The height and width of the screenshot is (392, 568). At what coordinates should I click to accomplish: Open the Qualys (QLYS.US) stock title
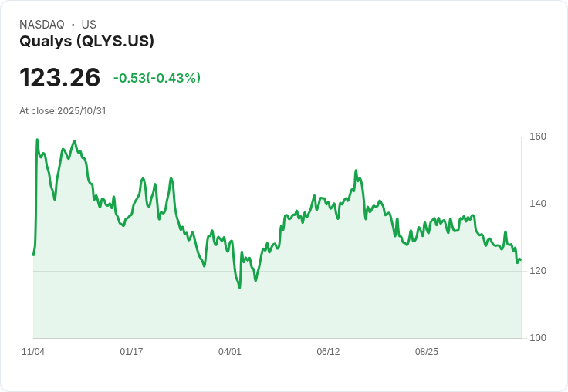[x=86, y=41]
